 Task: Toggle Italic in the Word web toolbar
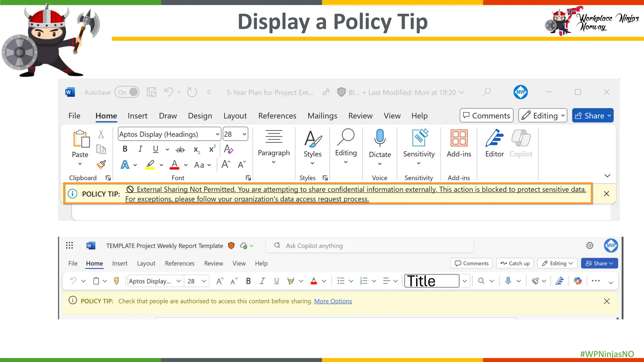[262, 281]
